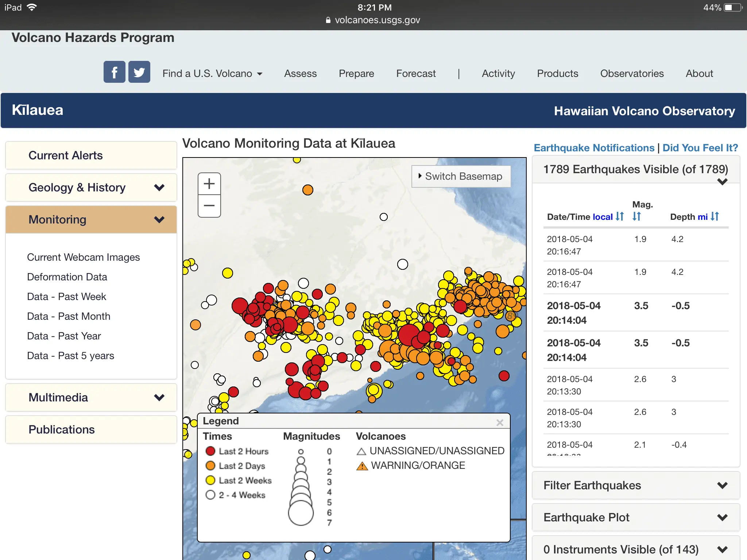Viewport: 747px width, 560px height.
Task: Open the Activity menu item
Action: point(498,74)
